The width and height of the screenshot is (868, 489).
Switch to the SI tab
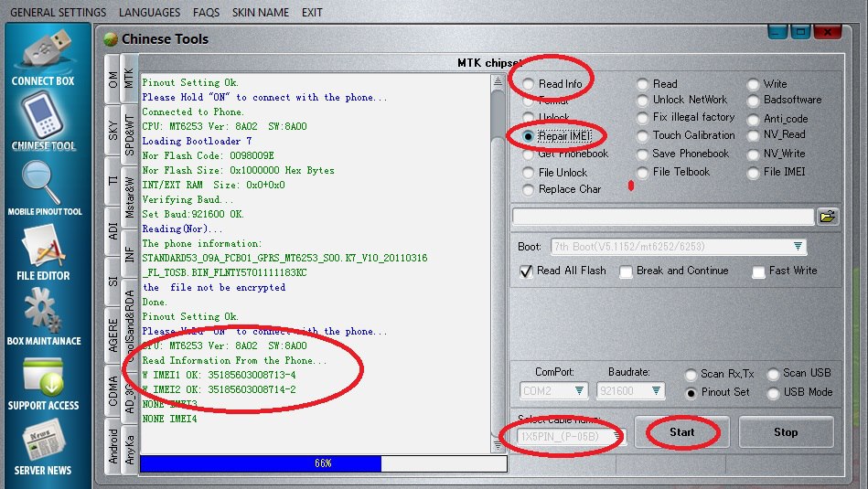[x=113, y=282]
